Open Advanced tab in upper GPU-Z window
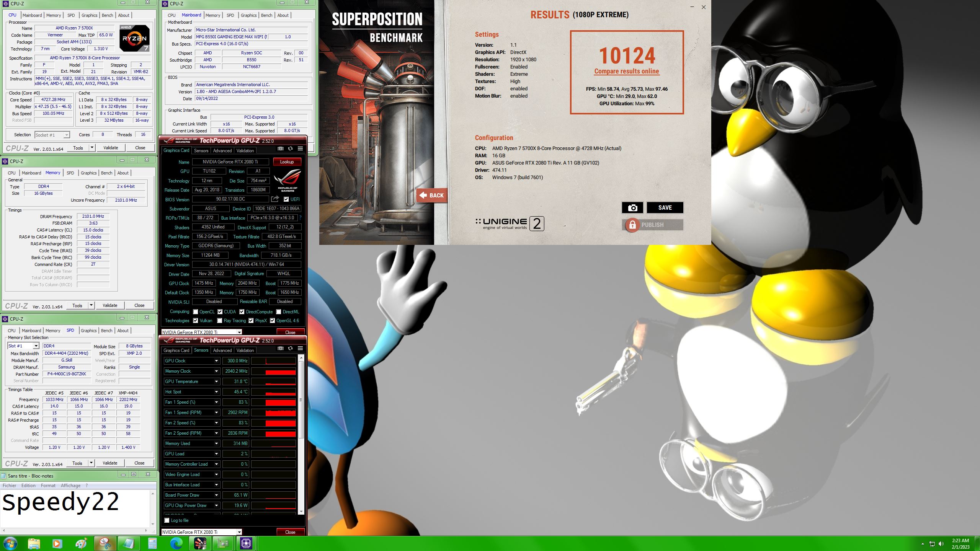This screenshot has height=551, width=980. click(x=222, y=151)
